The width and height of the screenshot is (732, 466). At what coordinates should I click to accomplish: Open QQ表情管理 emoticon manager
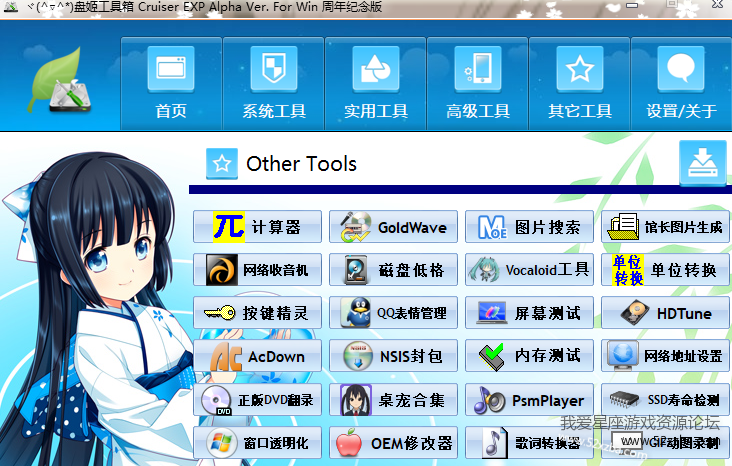click(x=394, y=313)
